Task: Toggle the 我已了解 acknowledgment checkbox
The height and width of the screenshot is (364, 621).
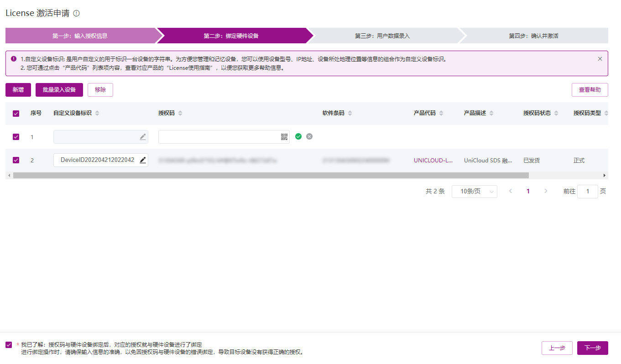Action: point(9,345)
